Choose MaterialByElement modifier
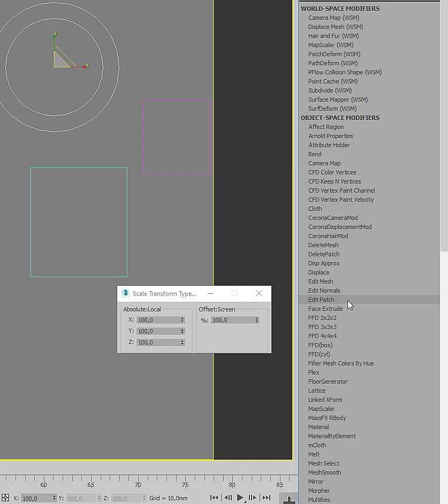This screenshot has width=448, height=504. click(x=332, y=436)
